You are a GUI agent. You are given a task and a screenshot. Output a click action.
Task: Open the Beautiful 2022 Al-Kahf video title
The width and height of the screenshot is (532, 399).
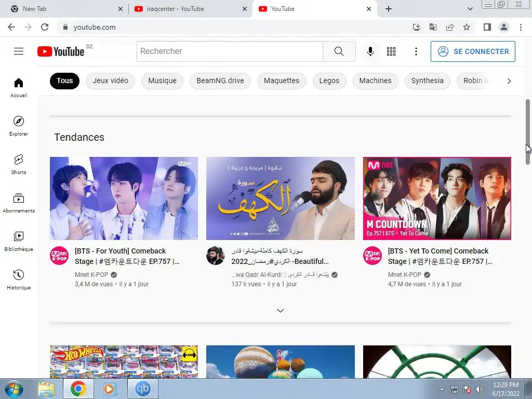point(280,256)
